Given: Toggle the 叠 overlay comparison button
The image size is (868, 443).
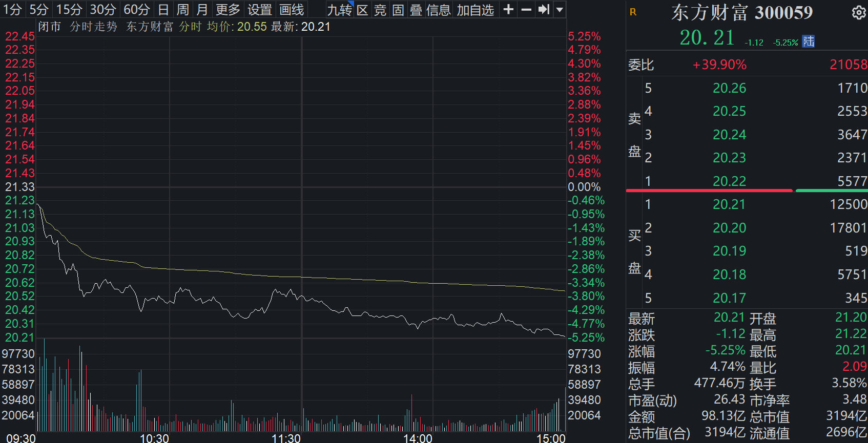Looking at the screenshot, I should (x=416, y=10).
